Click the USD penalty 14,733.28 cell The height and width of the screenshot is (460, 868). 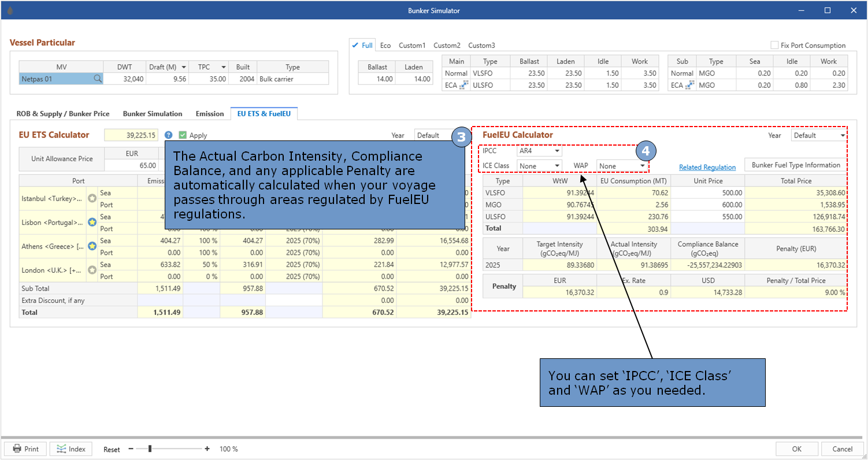[708, 292]
